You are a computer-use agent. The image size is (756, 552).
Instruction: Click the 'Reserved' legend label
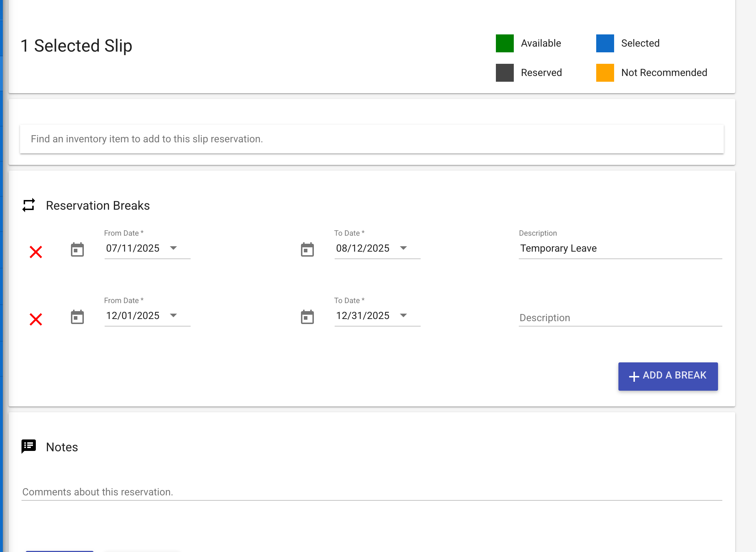click(x=541, y=73)
